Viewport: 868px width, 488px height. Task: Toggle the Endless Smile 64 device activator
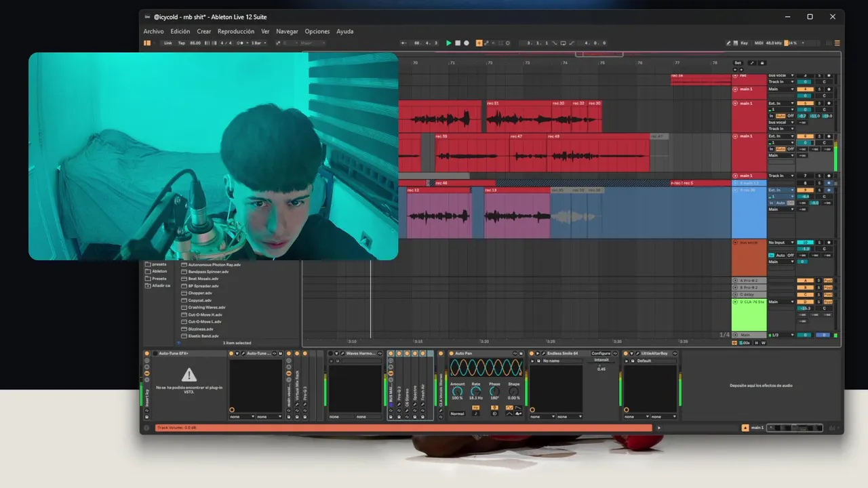pos(532,353)
